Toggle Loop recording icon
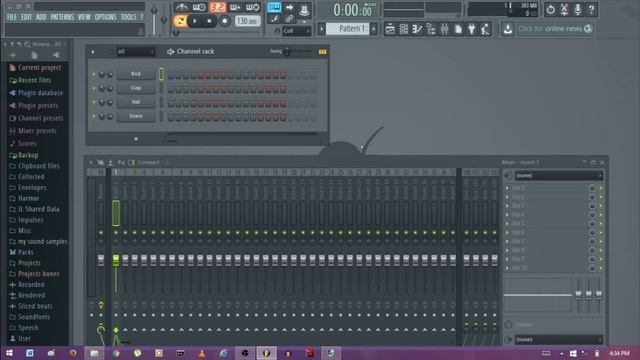The width and height of the screenshot is (640, 360). coord(253,7)
